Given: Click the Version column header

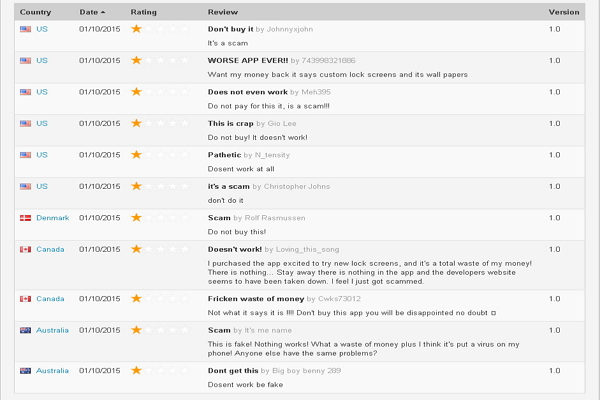Looking at the screenshot, I should click(563, 12).
